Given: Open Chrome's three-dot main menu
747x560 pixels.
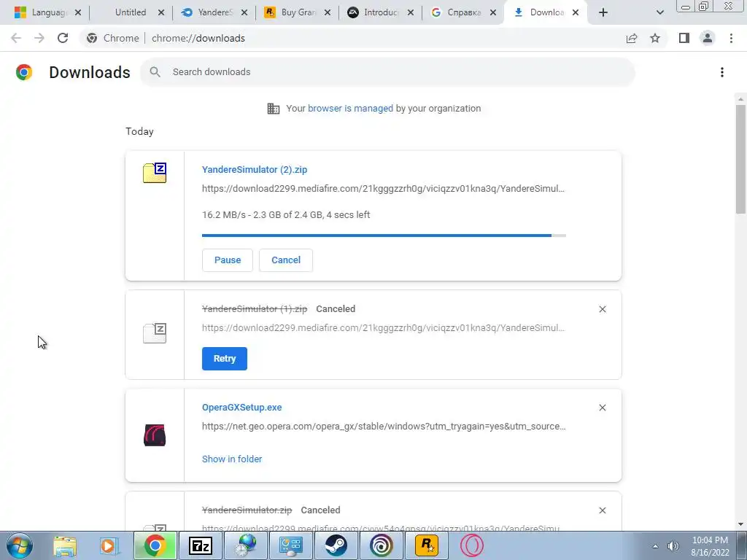Looking at the screenshot, I should click(x=731, y=38).
